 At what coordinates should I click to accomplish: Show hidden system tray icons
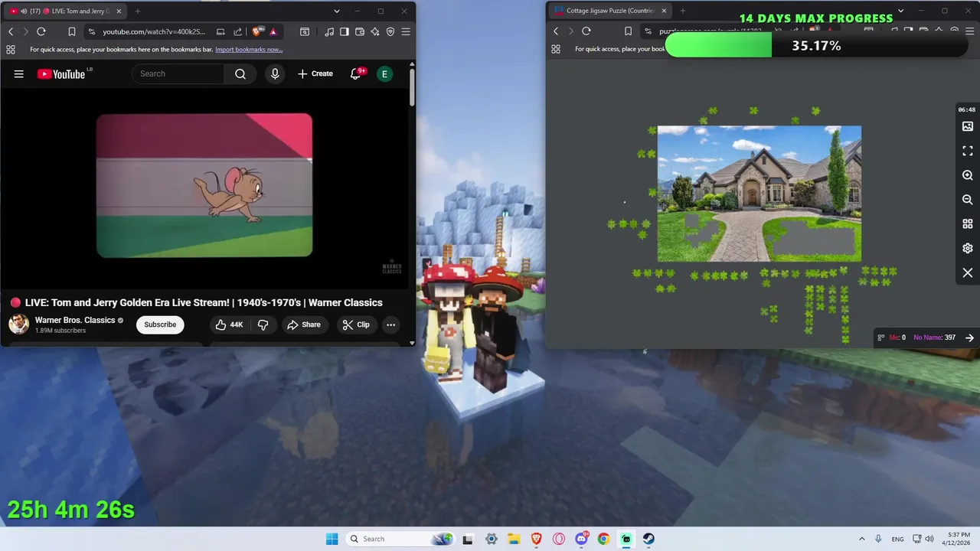[x=862, y=539]
